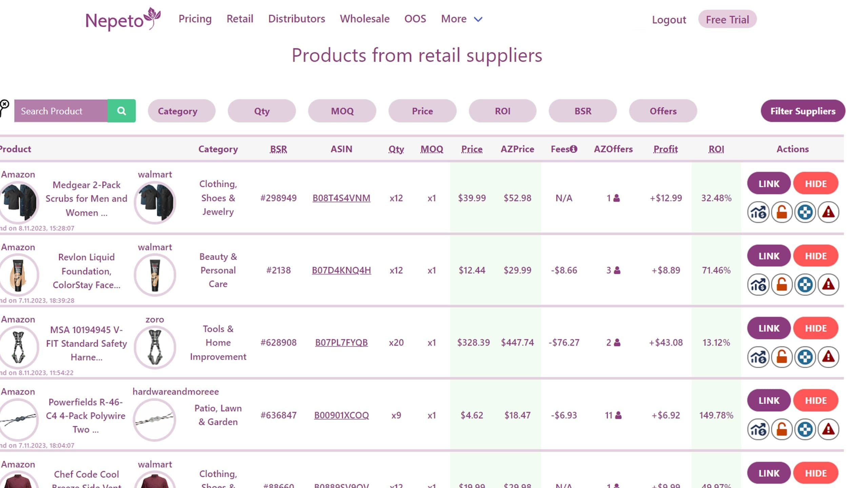This screenshot has height=488, width=868.
Task: Click the Nepeto logo
Action: (x=123, y=19)
